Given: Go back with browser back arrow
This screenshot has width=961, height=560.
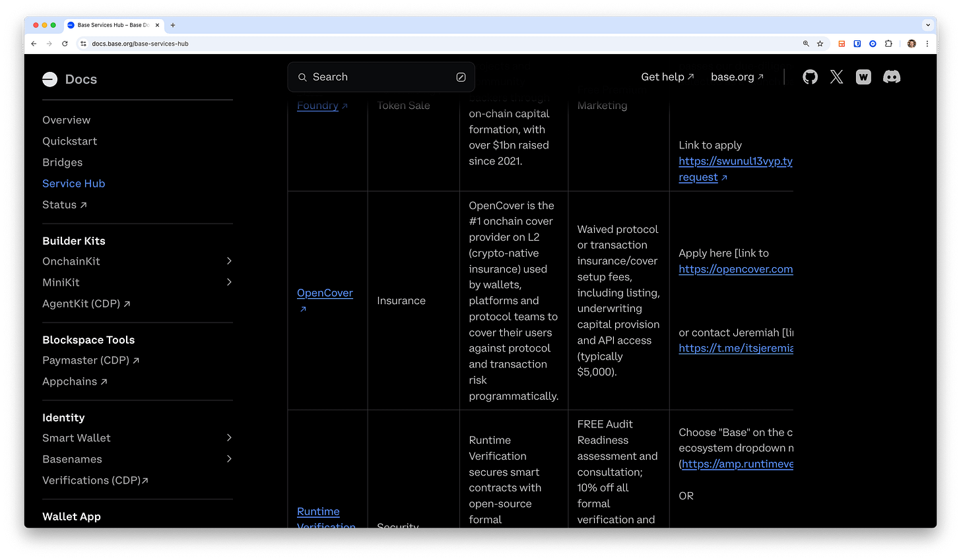Looking at the screenshot, I should 34,44.
